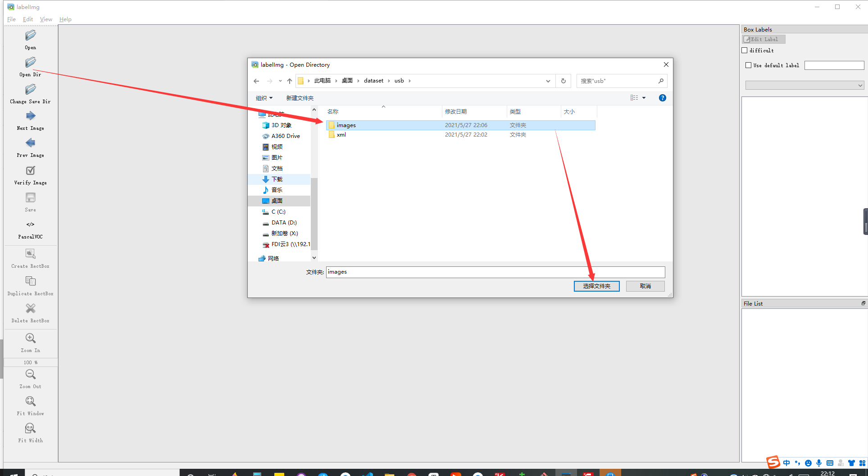Click the Open file tool icon
The width and height of the screenshot is (868, 476).
tap(30, 35)
